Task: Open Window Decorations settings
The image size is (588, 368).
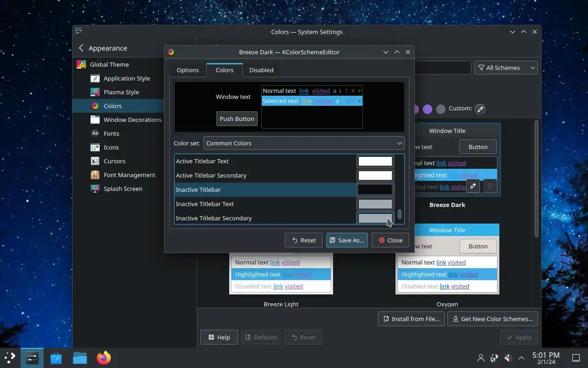Action: tap(118, 120)
